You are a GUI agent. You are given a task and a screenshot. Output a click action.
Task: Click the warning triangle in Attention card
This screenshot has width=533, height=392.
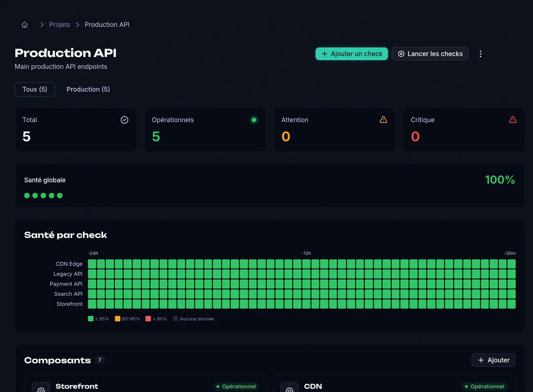[383, 120]
